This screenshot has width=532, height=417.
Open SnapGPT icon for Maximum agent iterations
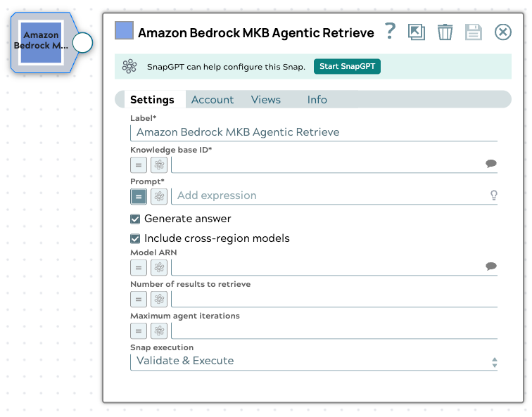click(159, 331)
